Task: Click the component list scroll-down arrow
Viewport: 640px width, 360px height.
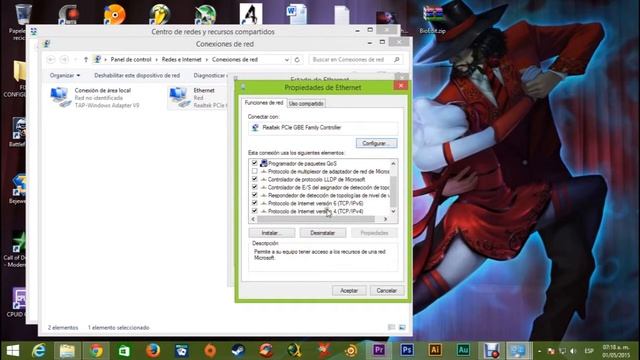Action: tap(393, 211)
